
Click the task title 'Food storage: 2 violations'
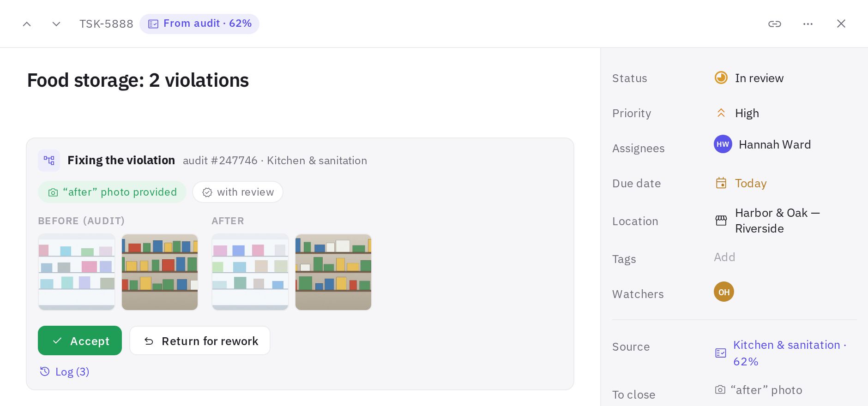pyautogui.click(x=138, y=80)
